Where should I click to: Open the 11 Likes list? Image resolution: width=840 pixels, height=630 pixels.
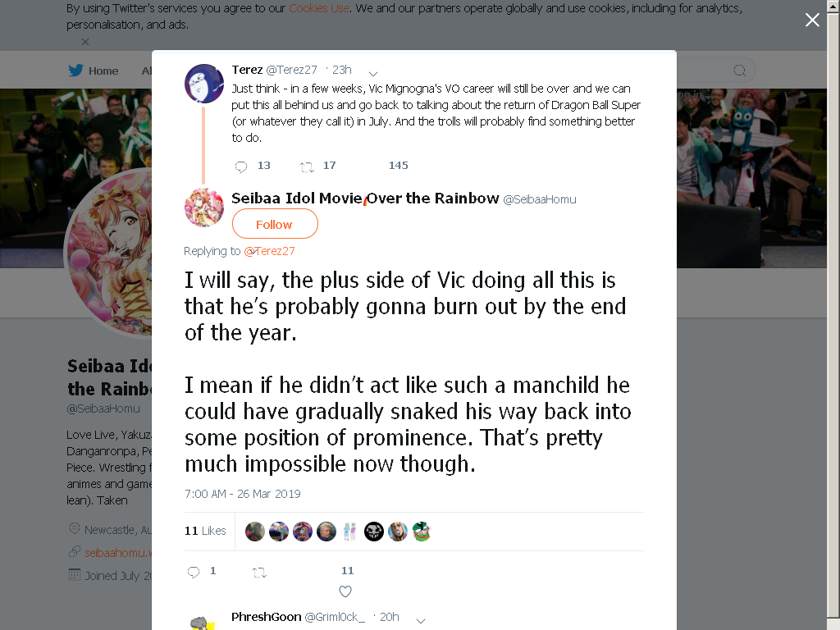click(x=205, y=531)
